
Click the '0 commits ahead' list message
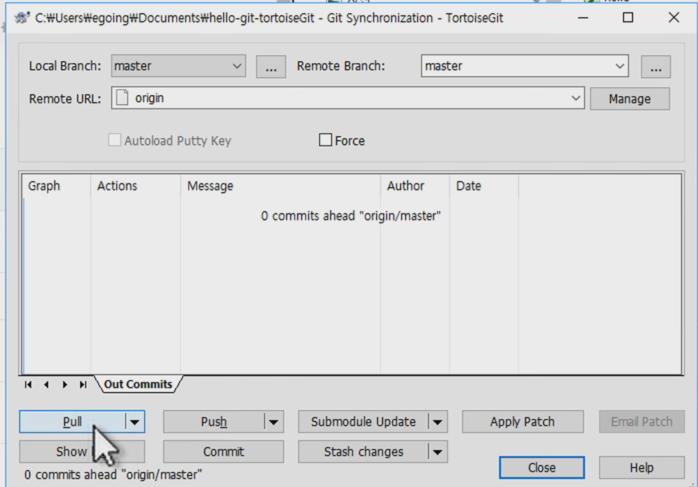tap(351, 216)
